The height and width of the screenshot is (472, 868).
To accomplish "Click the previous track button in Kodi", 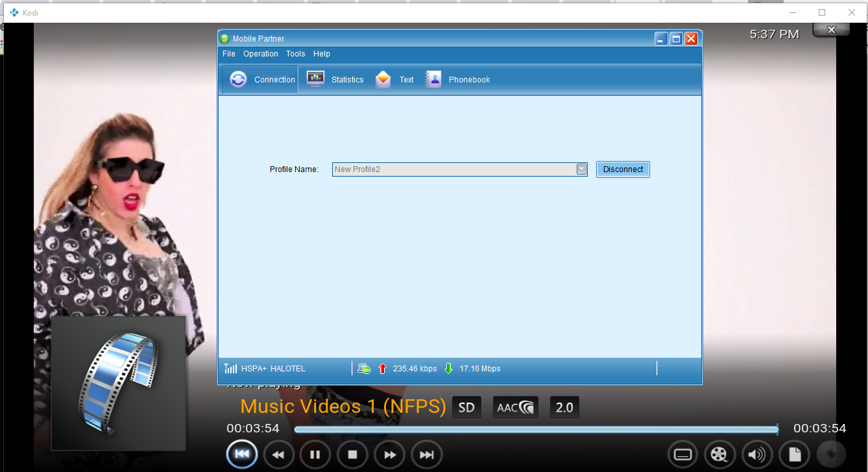I will (x=242, y=454).
